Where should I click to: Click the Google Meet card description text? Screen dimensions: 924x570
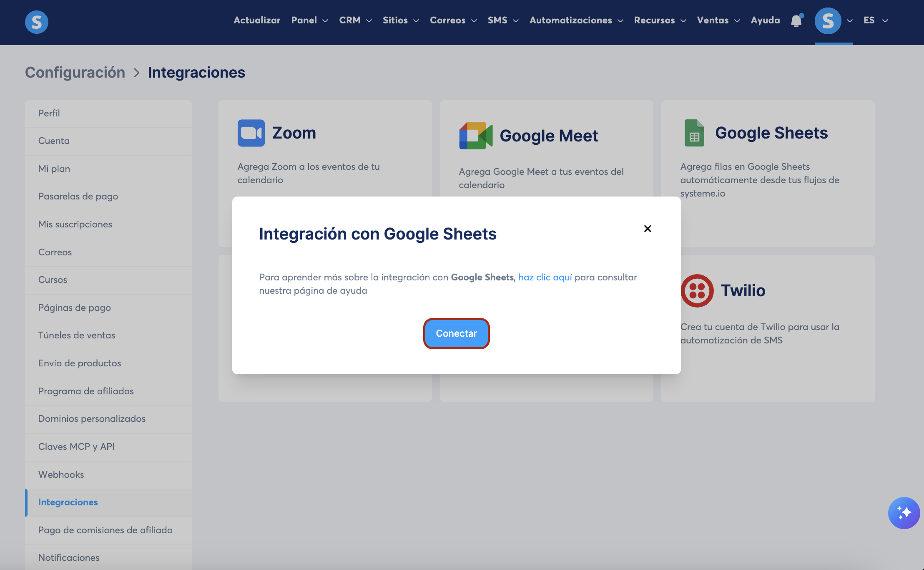(541, 179)
